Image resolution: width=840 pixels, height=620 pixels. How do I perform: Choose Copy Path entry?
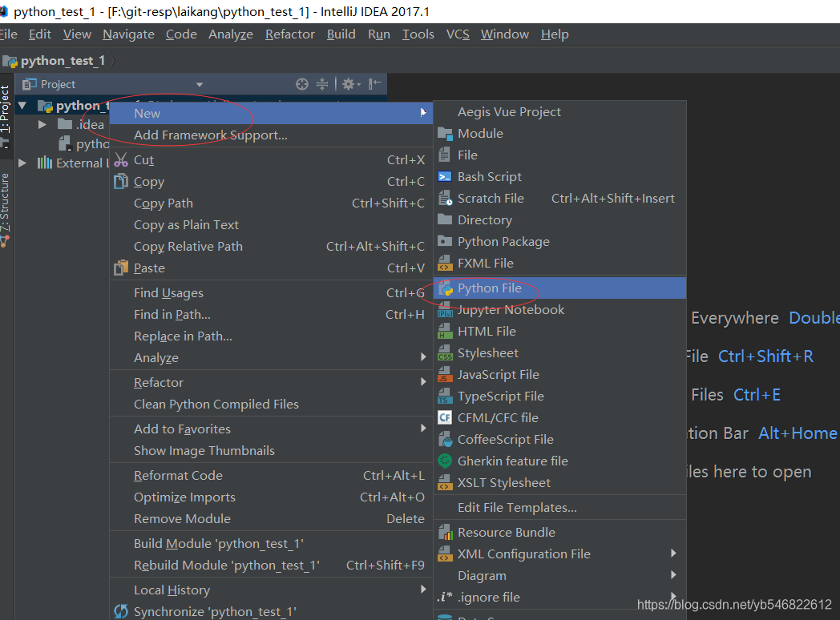tap(271, 203)
